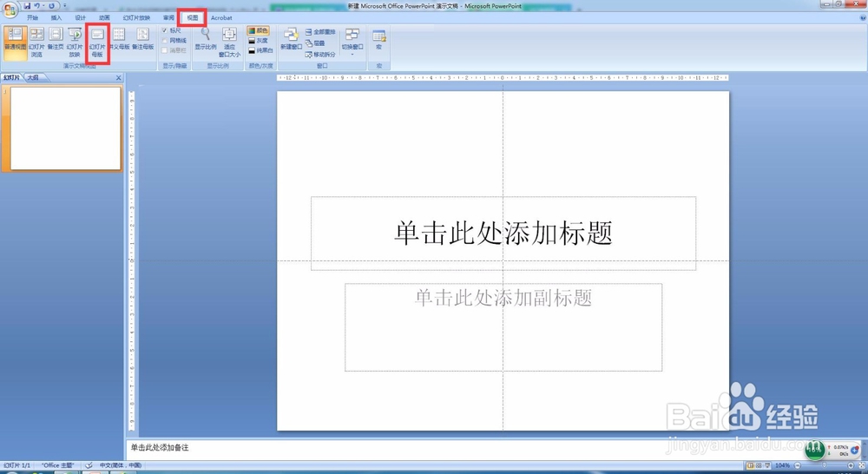The width and height of the screenshot is (868, 474).
Task: Click the Redo icon in Quick Access toolbar
Action: (x=52, y=5)
